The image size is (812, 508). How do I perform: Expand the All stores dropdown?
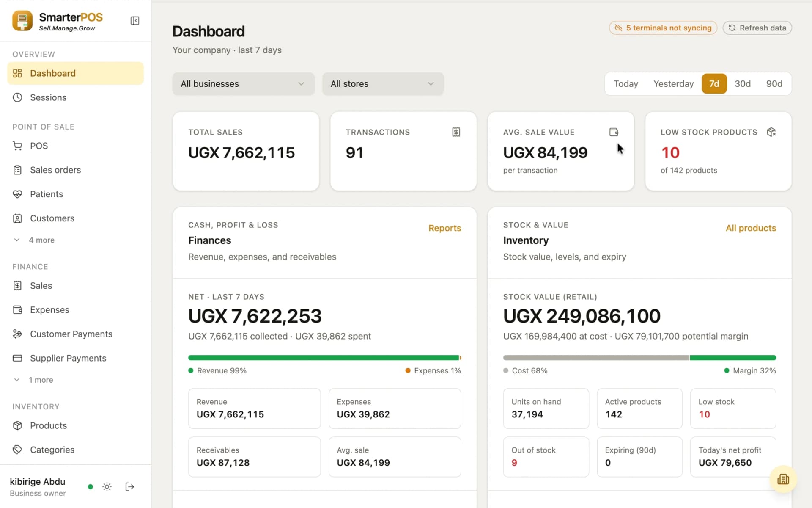tap(383, 84)
